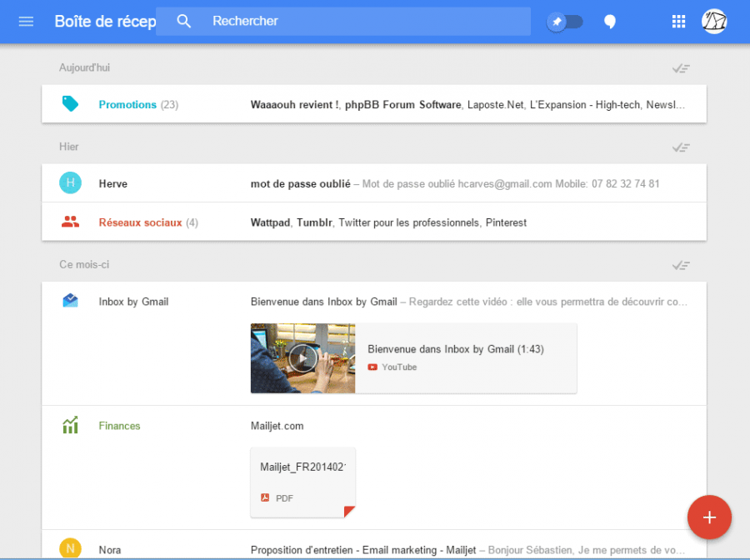Image resolution: width=750 pixels, height=560 pixels.
Task: Click the lightbulb reminders icon
Action: click(x=610, y=21)
